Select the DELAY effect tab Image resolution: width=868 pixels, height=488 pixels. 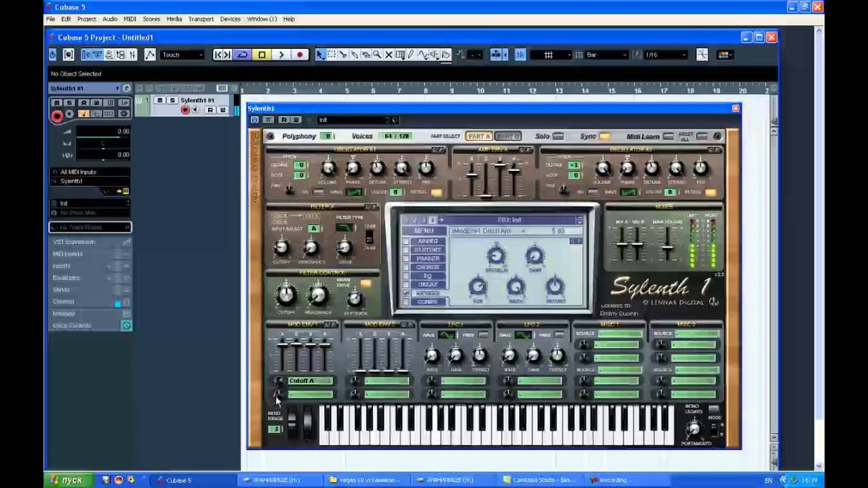[428, 285]
